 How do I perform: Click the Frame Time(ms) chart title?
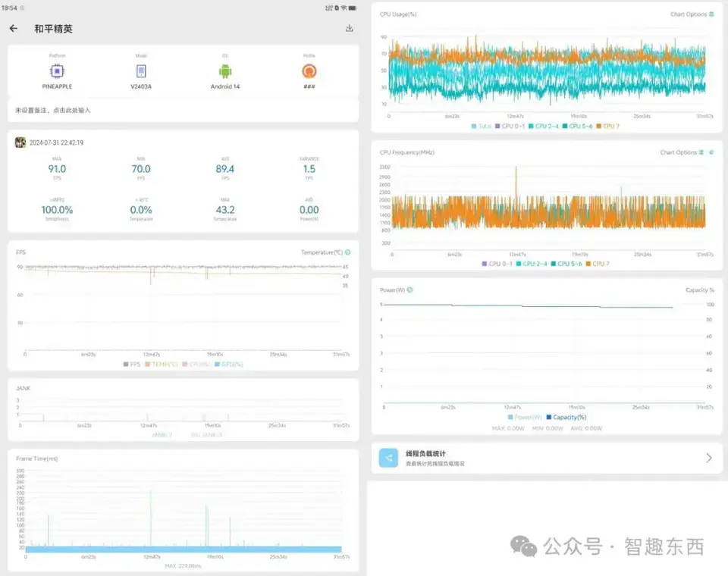(x=37, y=459)
